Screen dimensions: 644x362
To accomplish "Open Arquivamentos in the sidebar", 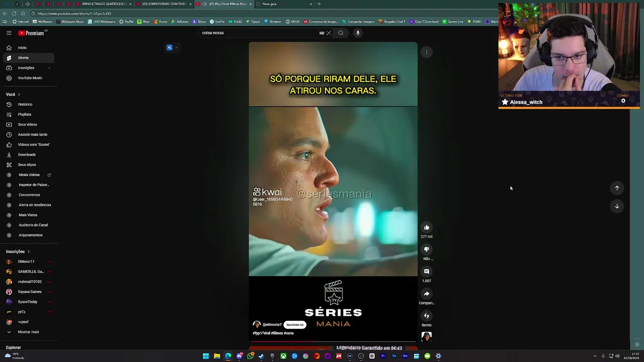I will pyautogui.click(x=29, y=235).
